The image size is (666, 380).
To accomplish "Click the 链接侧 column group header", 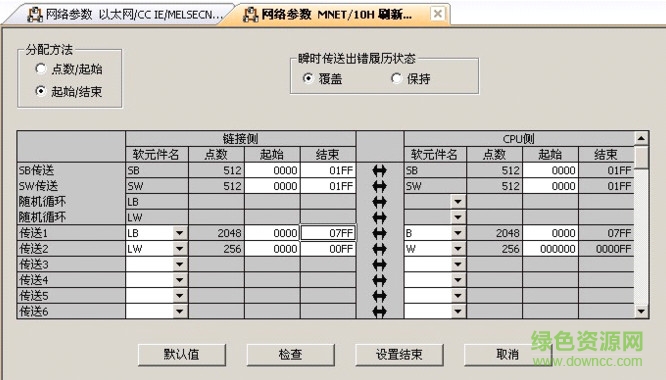I will click(240, 139).
